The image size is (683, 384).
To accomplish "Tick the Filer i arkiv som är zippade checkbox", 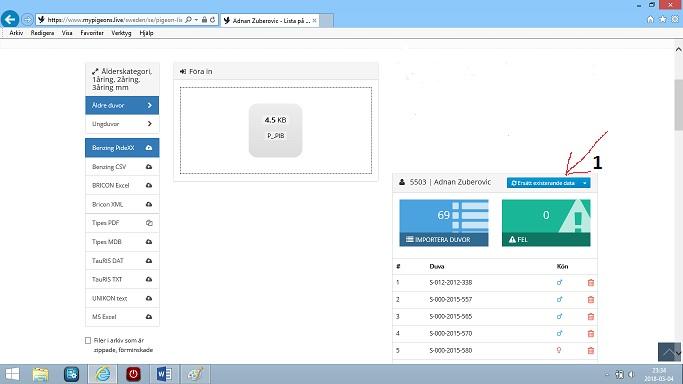I will coord(88,340).
